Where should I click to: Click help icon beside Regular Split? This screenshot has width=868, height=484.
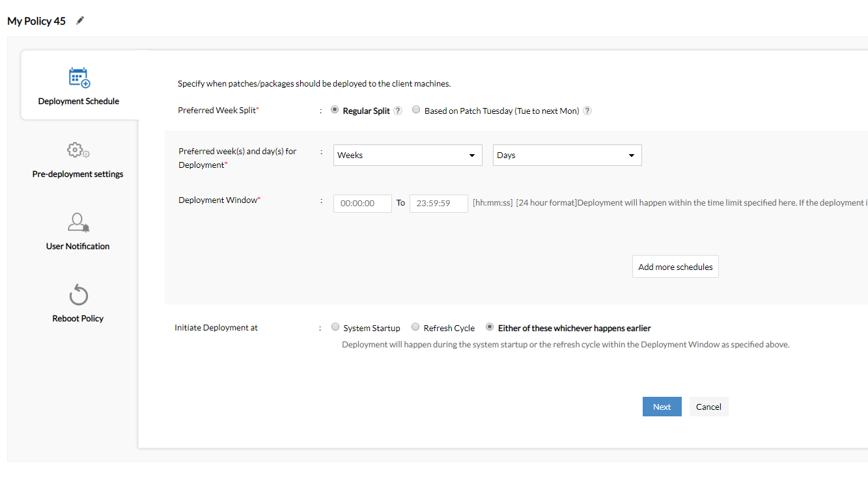(398, 111)
